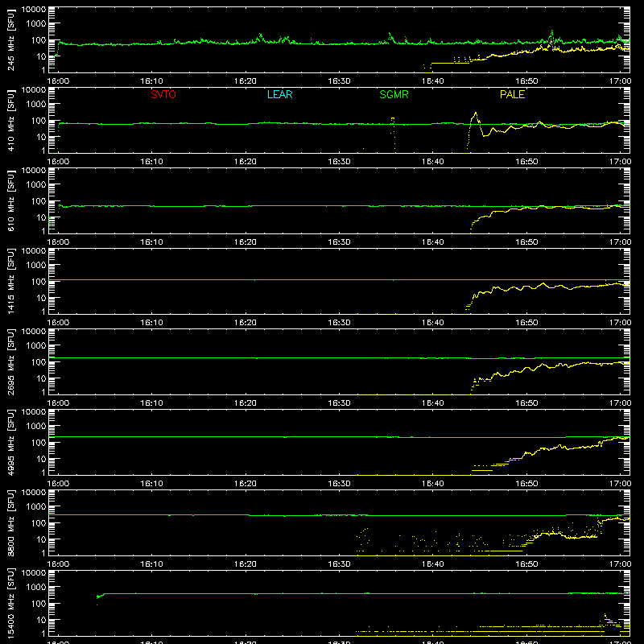Click the red SVTO station label
The height and width of the screenshot is (644, 644).
click(163, 94)
